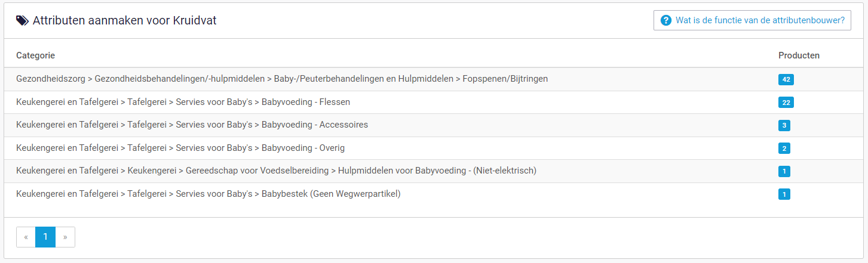Viewport: 868px width, 263px height.
Task: Click the Producten column header
Action: [x=799, y=55]
